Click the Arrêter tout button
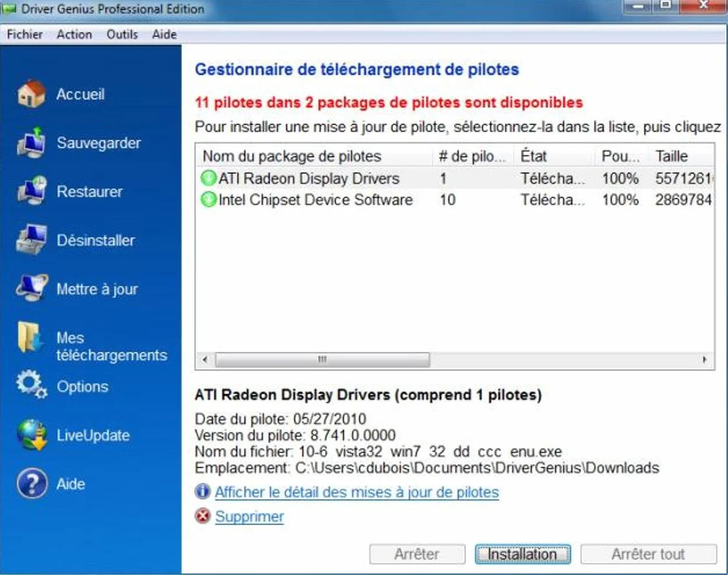Screen dimensions: 728x575 tap(648, 554)
